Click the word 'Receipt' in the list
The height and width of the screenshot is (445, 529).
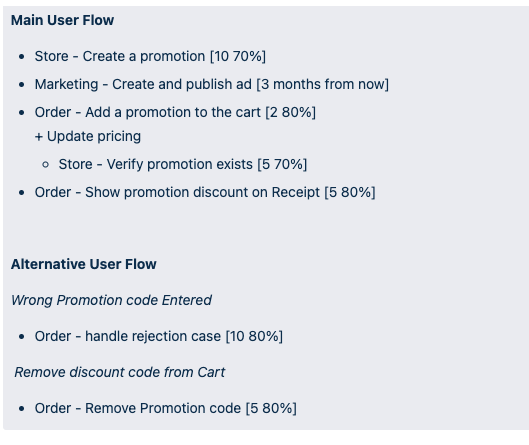click(296, 192)
